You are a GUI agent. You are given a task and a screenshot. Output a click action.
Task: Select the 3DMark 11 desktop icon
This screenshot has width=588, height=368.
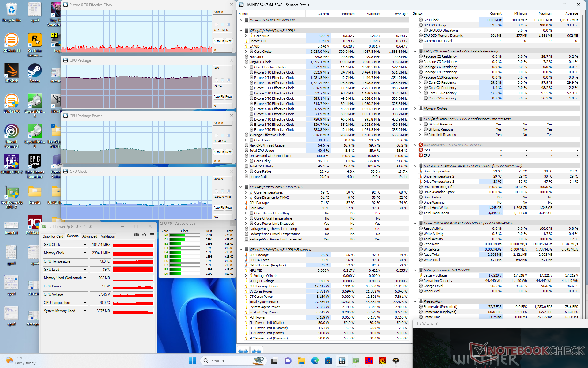click(x=12, y=43)
